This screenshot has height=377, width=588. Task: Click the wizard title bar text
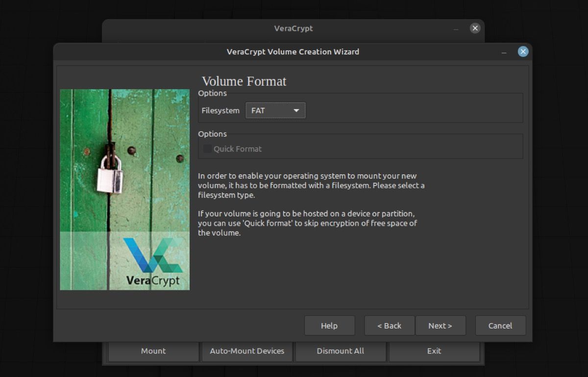(x=293, y=51)
